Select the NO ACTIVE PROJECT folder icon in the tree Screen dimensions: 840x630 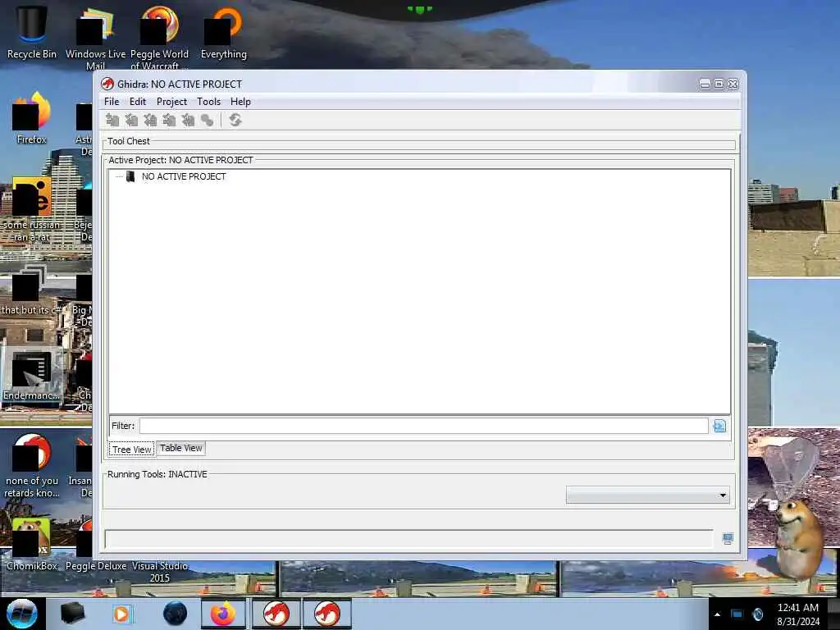tap(130, 176)
